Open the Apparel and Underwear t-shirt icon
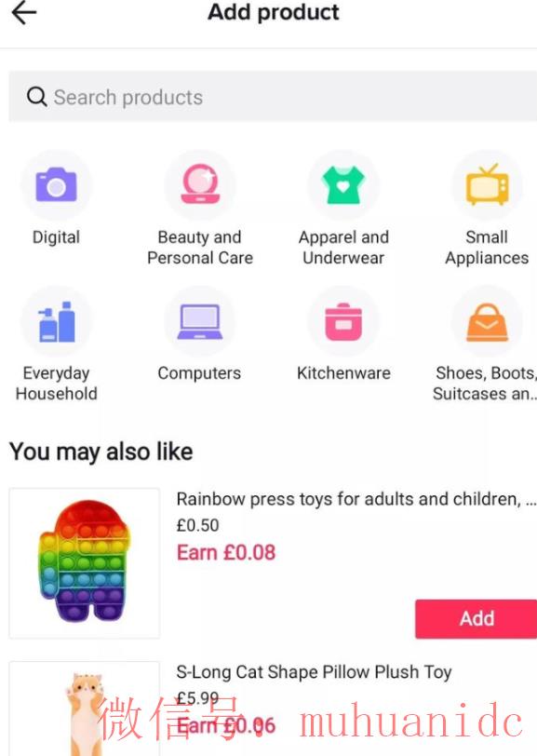 [343, 185]
